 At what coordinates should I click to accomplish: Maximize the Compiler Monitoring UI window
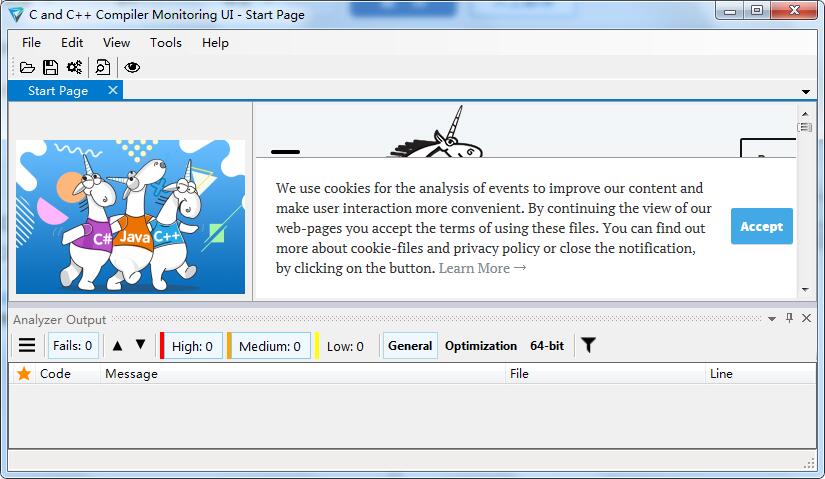coord(757,11)
